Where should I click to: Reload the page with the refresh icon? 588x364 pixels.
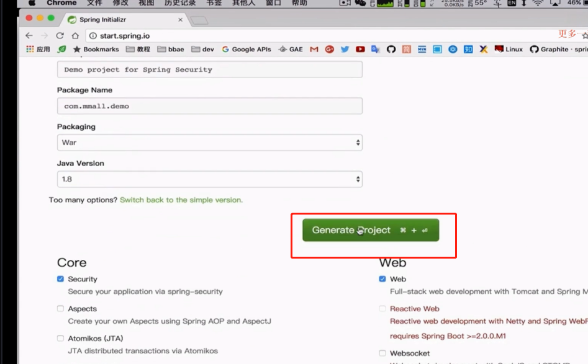tap(60, 35)
